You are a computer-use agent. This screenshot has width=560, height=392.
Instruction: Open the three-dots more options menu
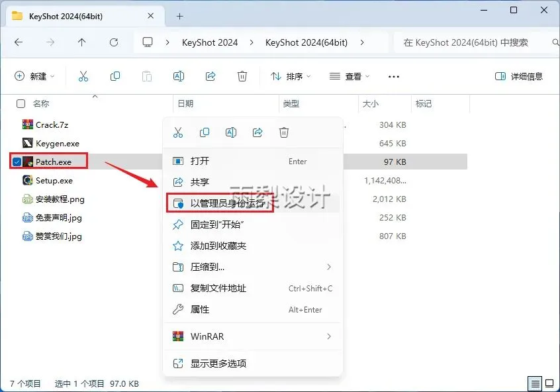coord(394,76)
